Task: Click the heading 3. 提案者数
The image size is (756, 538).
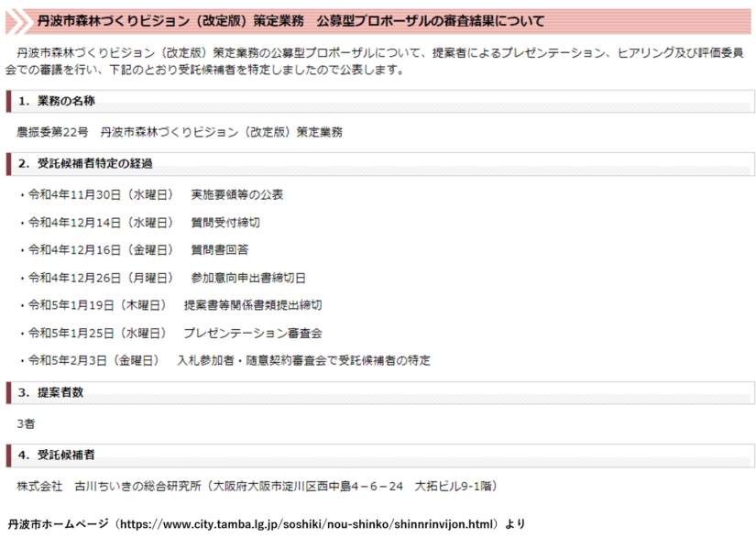Action: [50, 392]
